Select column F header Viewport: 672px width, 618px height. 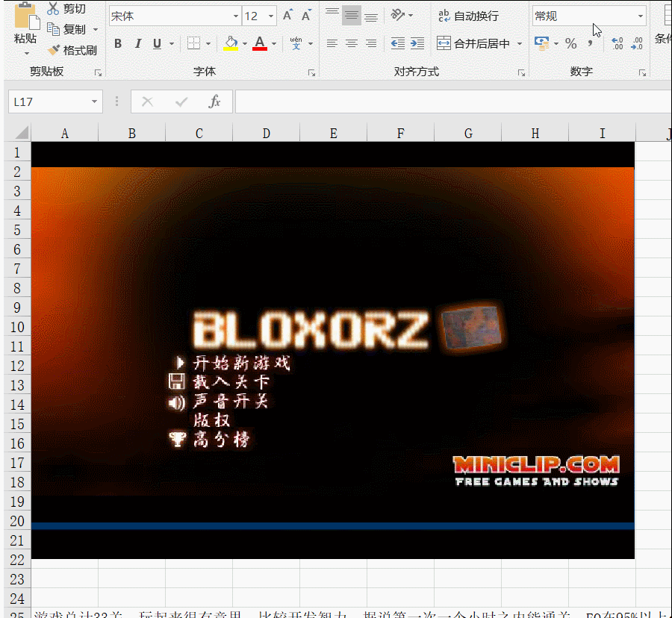pos(401,133)
